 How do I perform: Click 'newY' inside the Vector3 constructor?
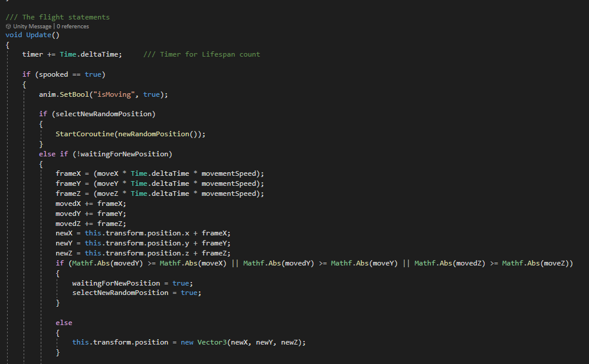pyautogui.click(x=264, y=342)
